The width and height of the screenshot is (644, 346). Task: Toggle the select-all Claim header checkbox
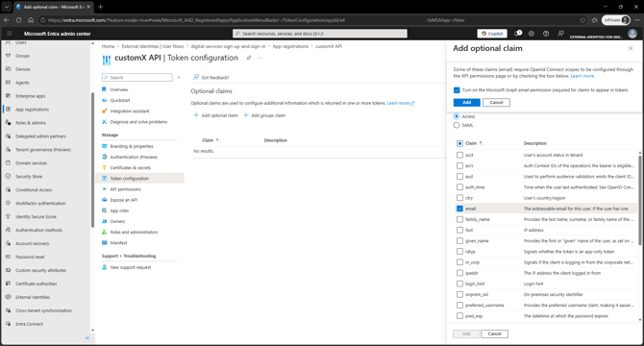460,143
